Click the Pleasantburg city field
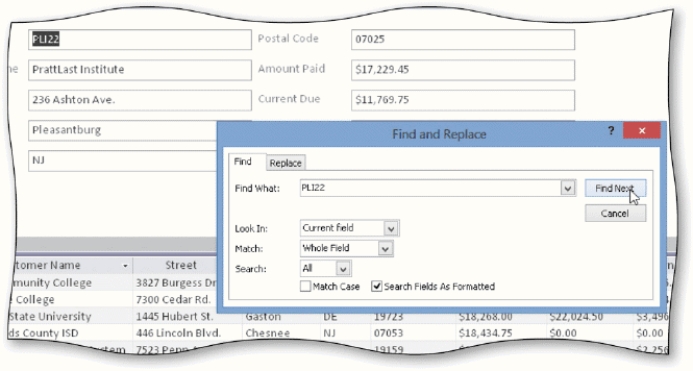The image size is (693, 371). point(123,130)
